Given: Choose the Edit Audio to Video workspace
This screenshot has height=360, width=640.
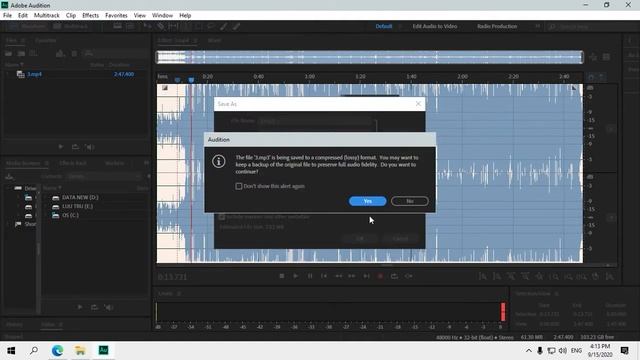Looking at the screenshot, I should [x=435, y=26].
